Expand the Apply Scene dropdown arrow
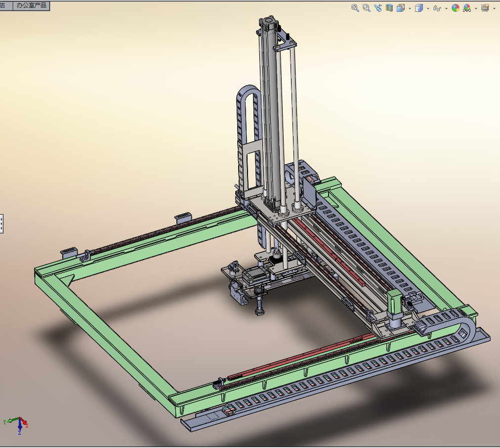This screenshot has height=448, width=500. tap(476, 8)
